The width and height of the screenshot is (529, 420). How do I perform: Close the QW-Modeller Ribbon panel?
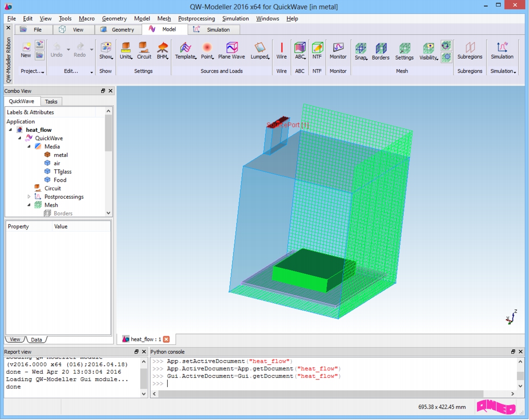8,28
